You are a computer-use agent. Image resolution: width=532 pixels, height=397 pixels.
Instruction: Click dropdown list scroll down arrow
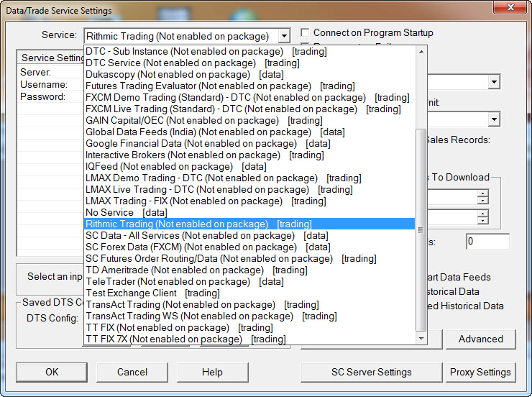421,338
